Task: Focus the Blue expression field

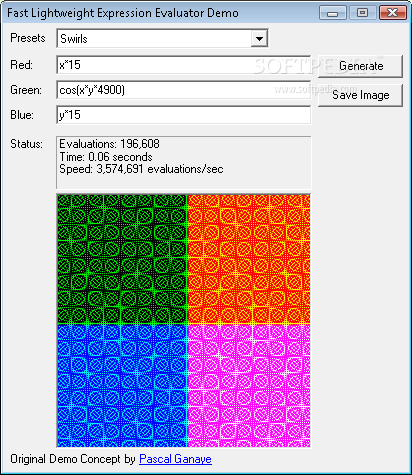Action: tap(184, 115)
